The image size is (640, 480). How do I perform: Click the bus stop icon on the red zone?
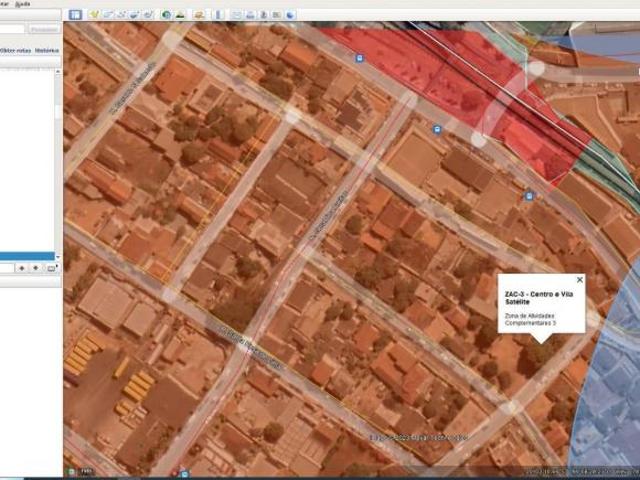pyautogui.click(x=359, y=58)
